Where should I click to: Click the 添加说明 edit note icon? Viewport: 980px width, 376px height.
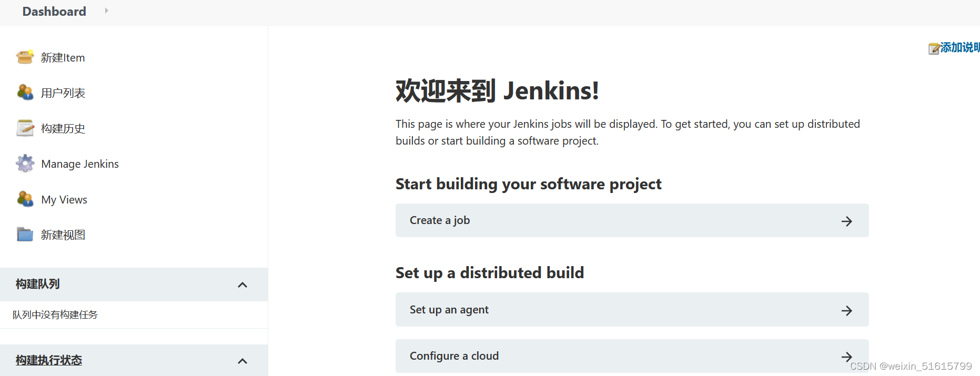(934, 48)
